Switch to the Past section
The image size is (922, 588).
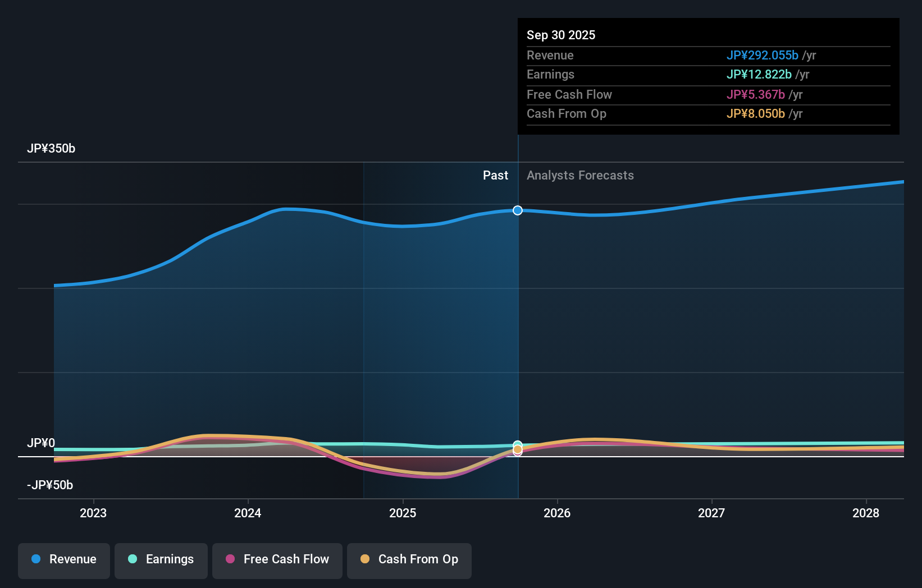(495, 175)
